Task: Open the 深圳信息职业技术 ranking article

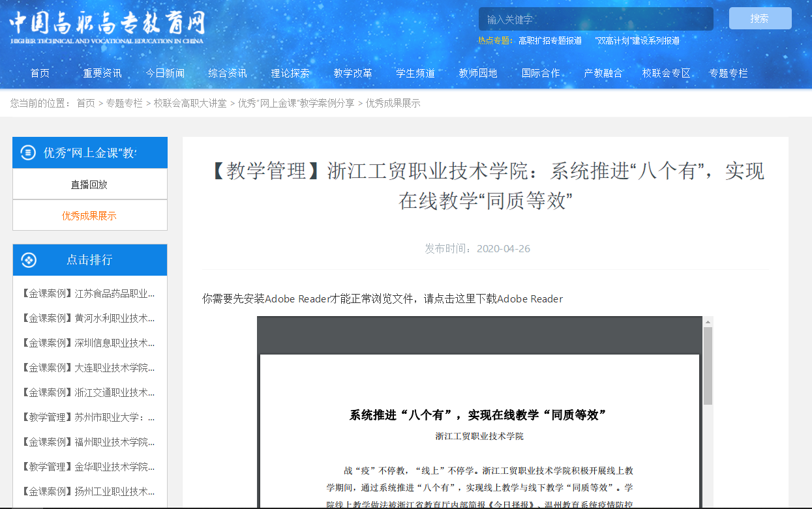Action: (89, 343)
